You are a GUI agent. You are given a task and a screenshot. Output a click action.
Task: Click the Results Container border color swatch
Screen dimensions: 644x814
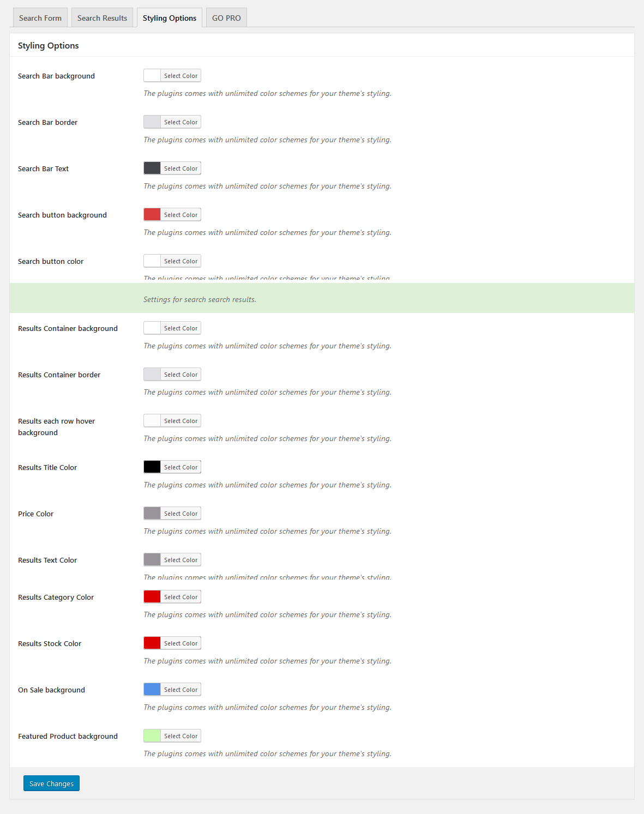pyautogui.click(x=152, y=375)
